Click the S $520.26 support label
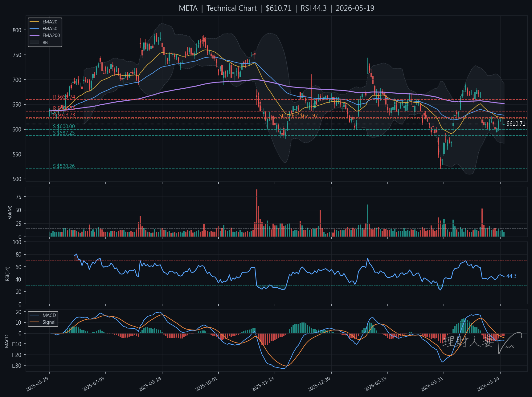This screenshot has width=532, height=397. coord(64,166)
